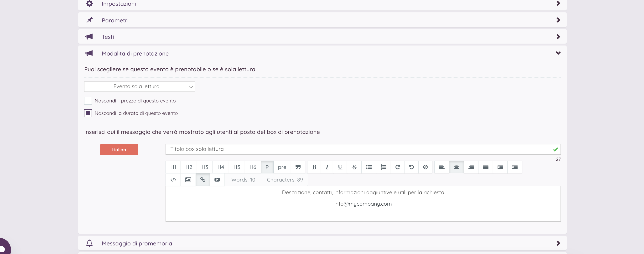Image resolution: width=644 pixels, height=254 pixels.
Task: Click the undo arrow icon
Action: pyautogui.click(x=411, y=167)
